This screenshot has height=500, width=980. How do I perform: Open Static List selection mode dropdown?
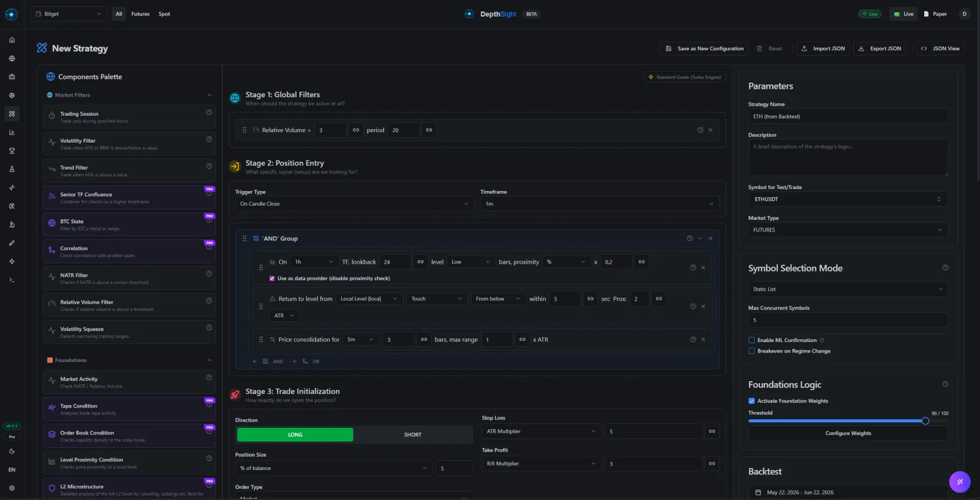point(848,289)
